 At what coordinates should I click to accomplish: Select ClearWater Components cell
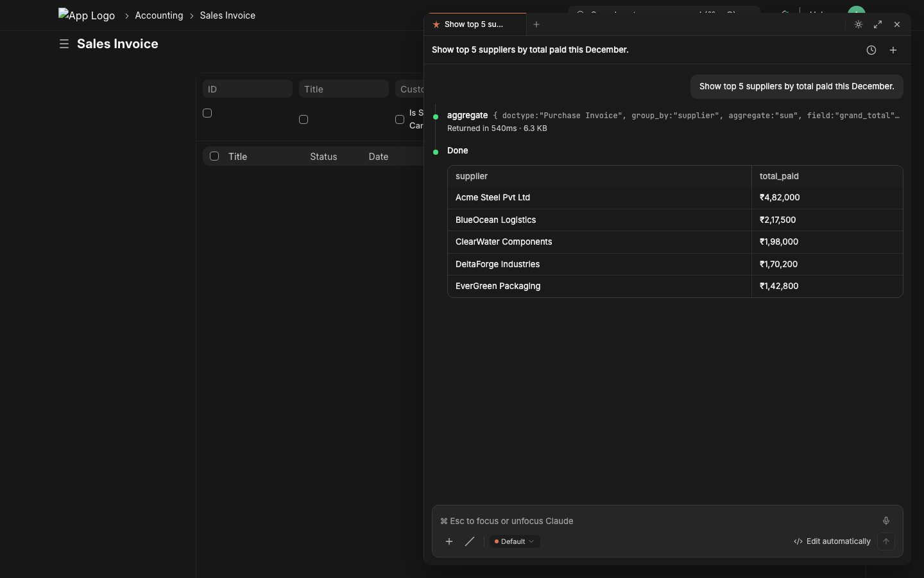pyautogui.click(x=599, y=242)
